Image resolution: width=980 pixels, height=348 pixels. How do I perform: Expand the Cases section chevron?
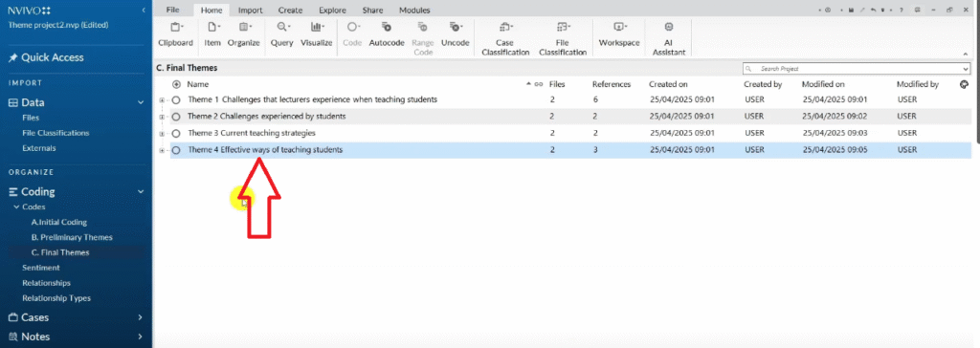[141, 317]
